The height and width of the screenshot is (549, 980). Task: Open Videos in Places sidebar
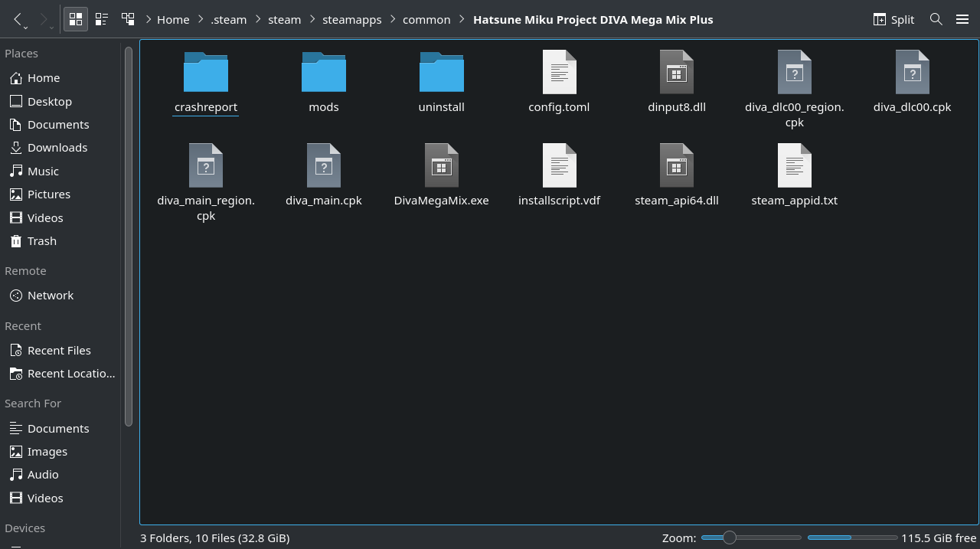[x=60, y=217]
